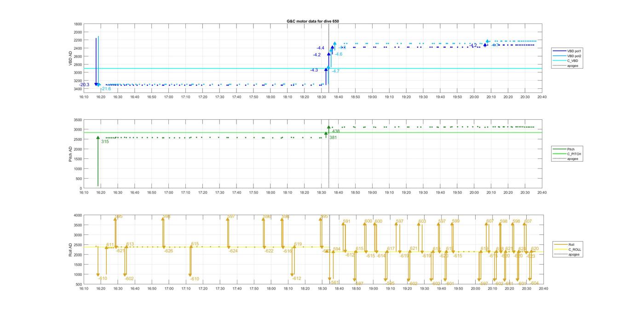The image size is (644, 319).
Task: Click the "Roll AD" y-axis label
Action: click(71, 249)
